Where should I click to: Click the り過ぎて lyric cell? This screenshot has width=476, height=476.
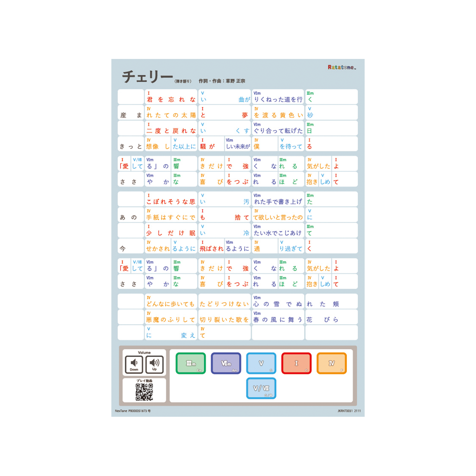291,246
